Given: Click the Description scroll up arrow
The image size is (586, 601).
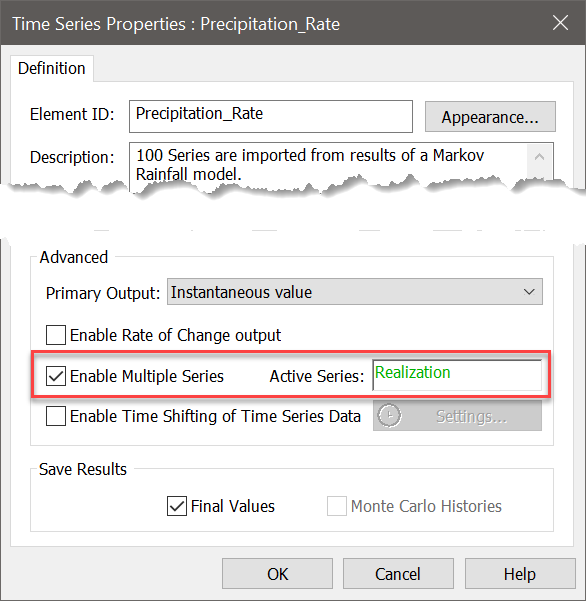Looking at the screenshot, I should [539, 157].
